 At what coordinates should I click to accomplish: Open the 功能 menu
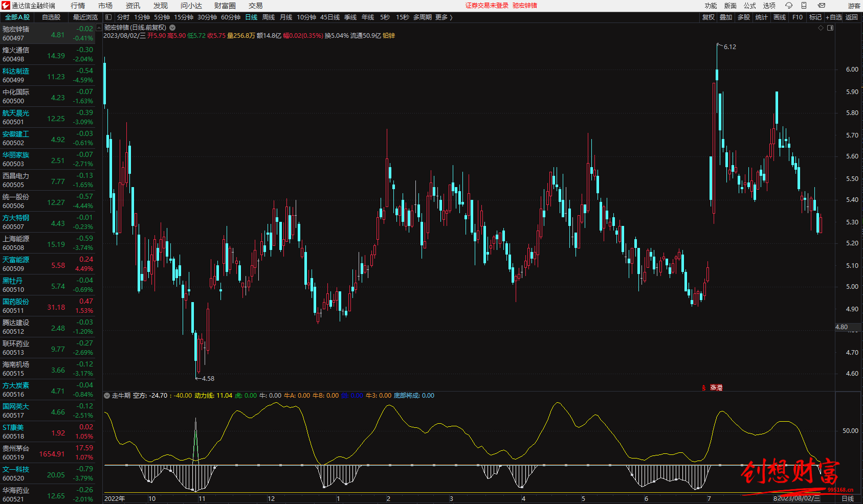tap(711, 6)
